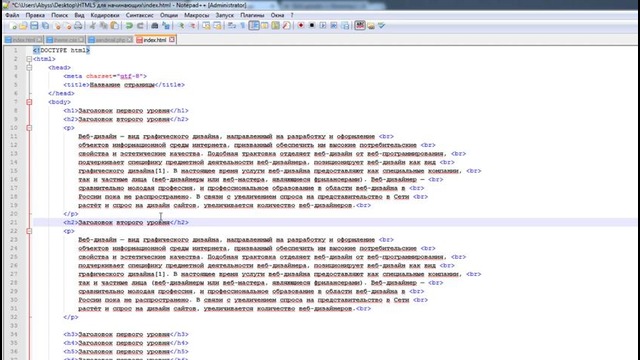Click the <h3>Заголовок первого уровня</h3> line
The width and height of the screenshot is (640, 360).
click(x=126, y=334)
